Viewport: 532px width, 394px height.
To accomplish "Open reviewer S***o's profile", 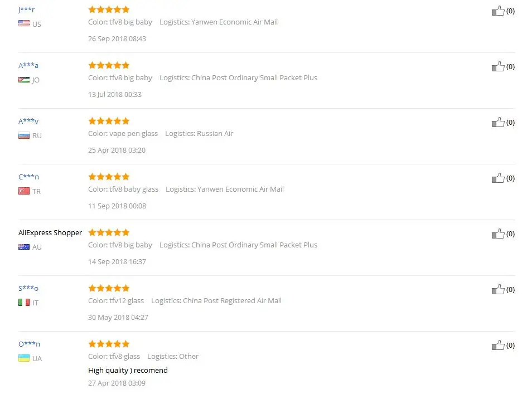I will point(28,288).
